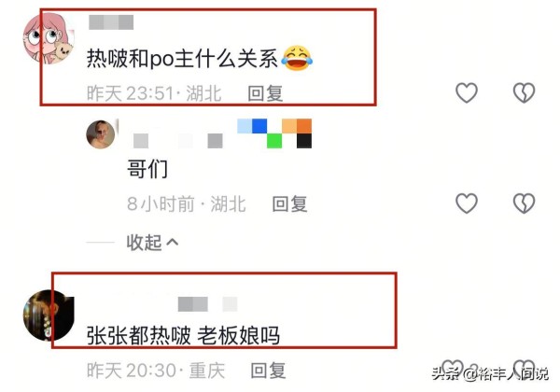Open the blurred username above 张张都热啵
Viewport: 560px width, 392px height.
coord(208,304)
